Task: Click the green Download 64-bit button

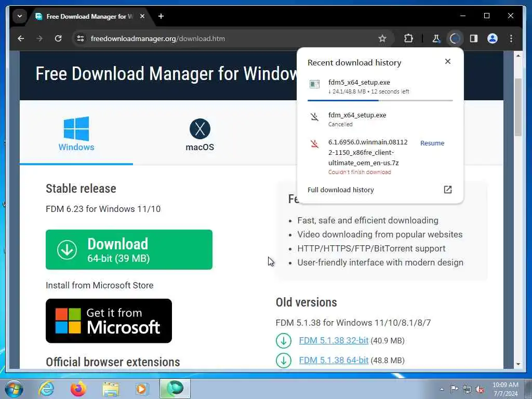Action: click(x=129, y=250)
